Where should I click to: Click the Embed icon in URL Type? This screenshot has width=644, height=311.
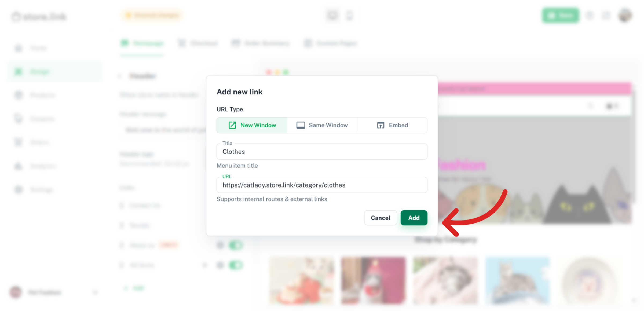tap(380, 125)
